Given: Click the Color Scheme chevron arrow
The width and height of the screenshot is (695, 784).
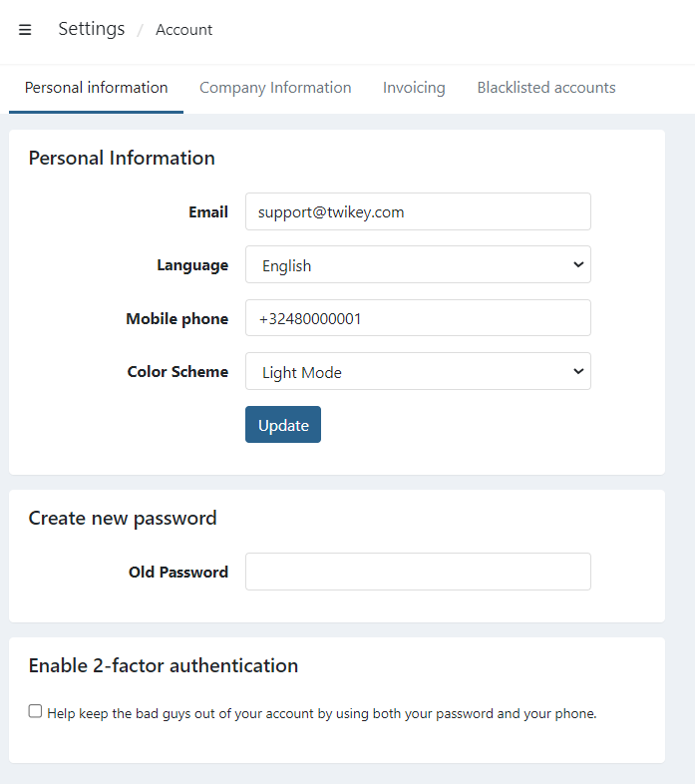Looking at the screenshot, I should click(x=577, y=372).
